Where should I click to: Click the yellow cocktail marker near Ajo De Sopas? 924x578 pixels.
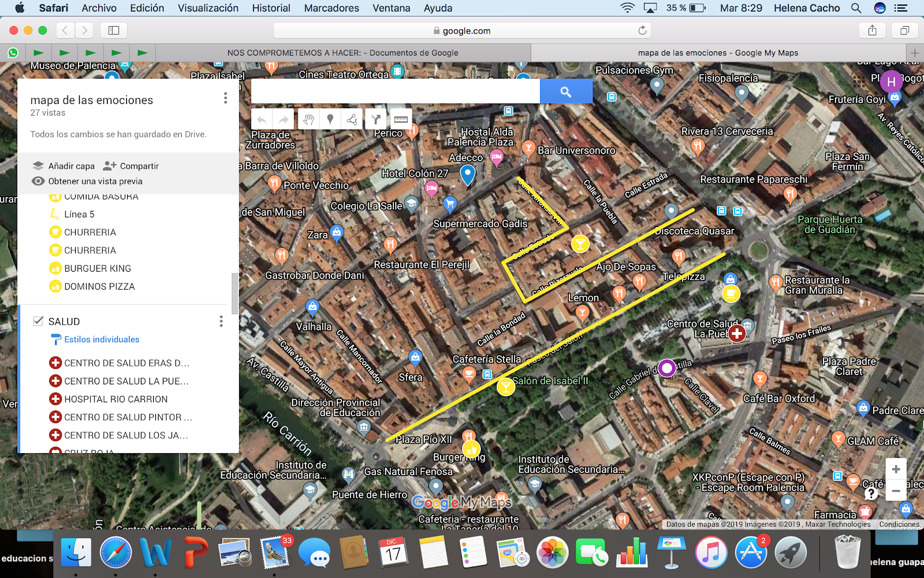pos(580,244)
